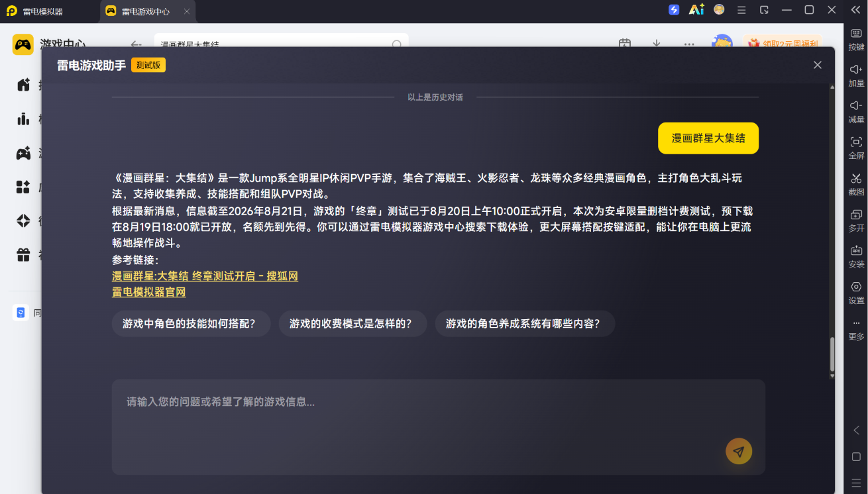Increase volume with the 加量 icon

tap(856, 70)
